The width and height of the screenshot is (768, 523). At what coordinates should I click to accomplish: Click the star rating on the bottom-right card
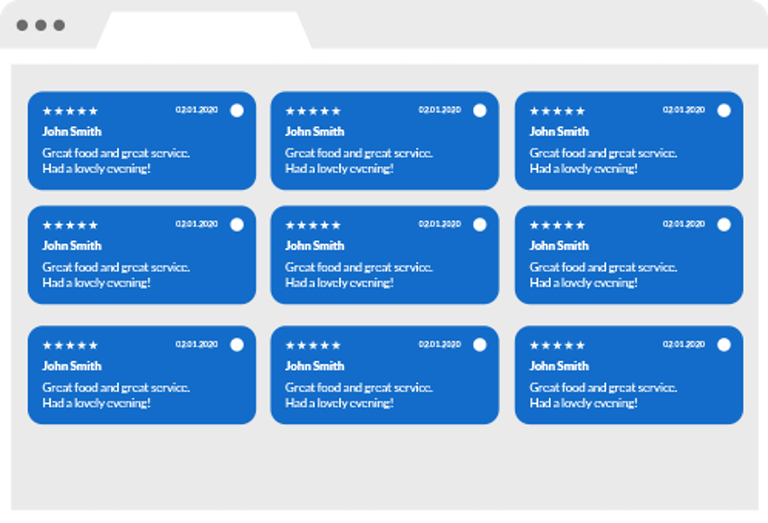click(x=557, y=345)
